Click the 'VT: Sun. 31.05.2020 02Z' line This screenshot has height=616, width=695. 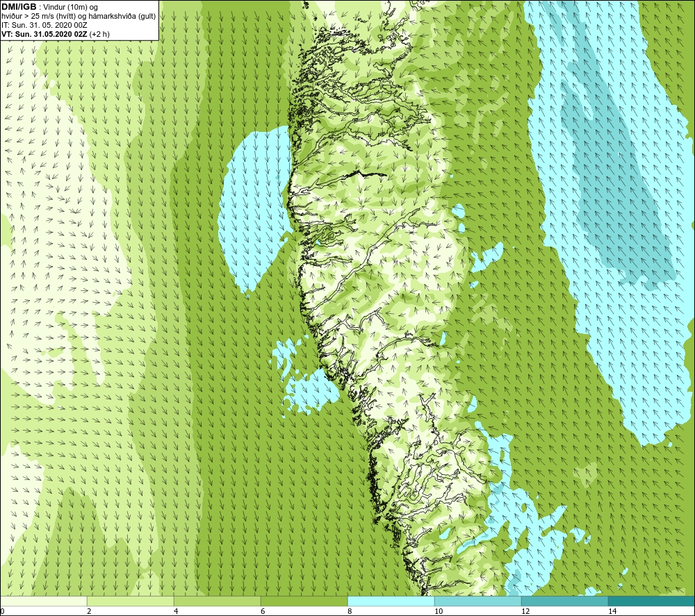(x=44, y=34)
